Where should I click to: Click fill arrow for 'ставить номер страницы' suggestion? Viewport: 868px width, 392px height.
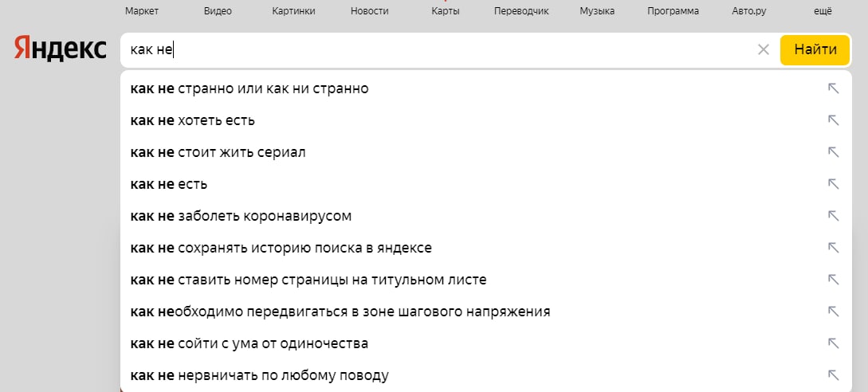click(x=833, y=280)
